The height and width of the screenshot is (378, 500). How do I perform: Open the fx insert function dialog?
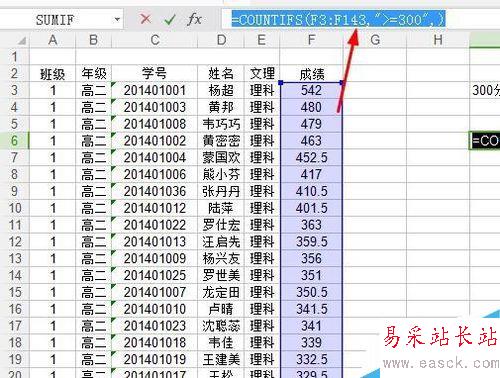(194, 19)
